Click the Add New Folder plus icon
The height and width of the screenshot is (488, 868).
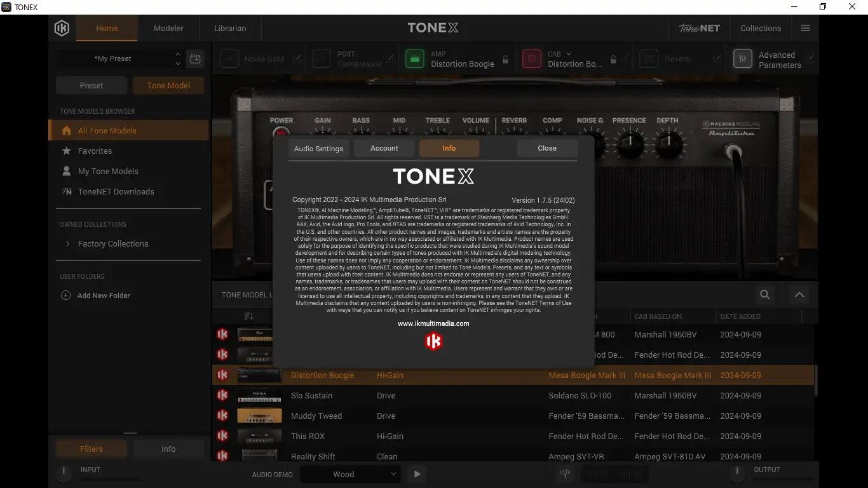[65, 295]
